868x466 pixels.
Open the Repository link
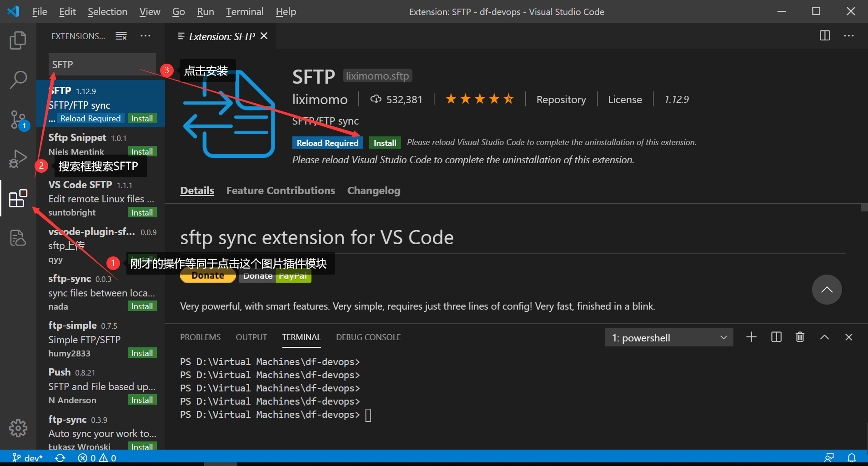(561, 99)
